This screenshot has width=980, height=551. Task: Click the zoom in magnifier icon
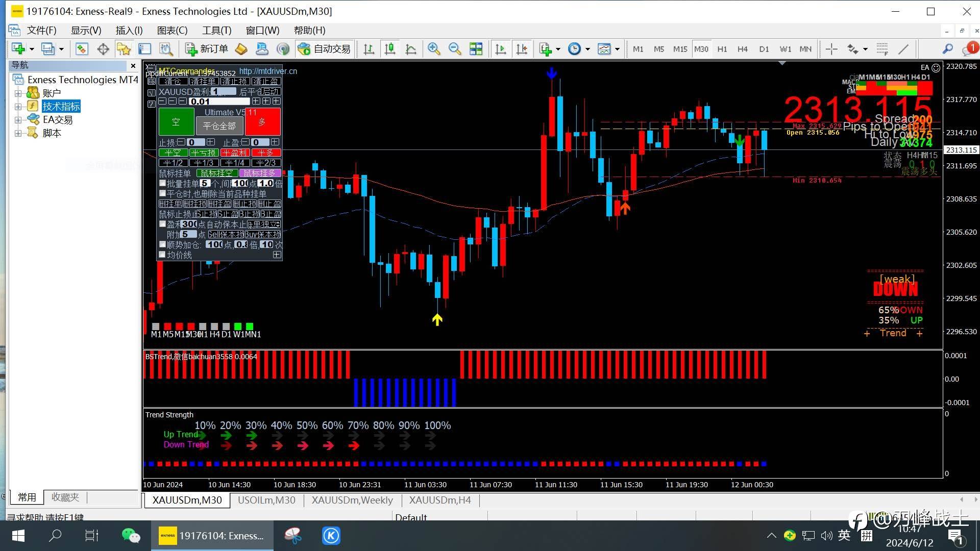pyautogui.click(x=433, y=49)
